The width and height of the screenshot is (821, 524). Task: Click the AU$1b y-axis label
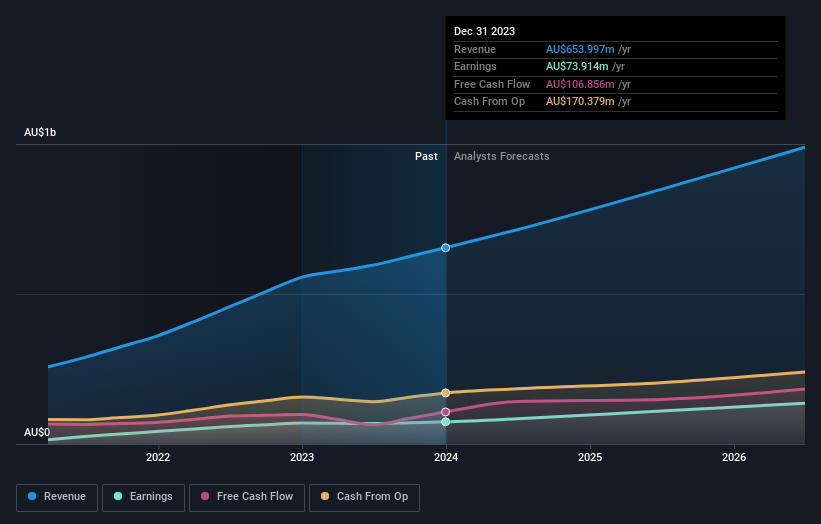tap(40, 132)
